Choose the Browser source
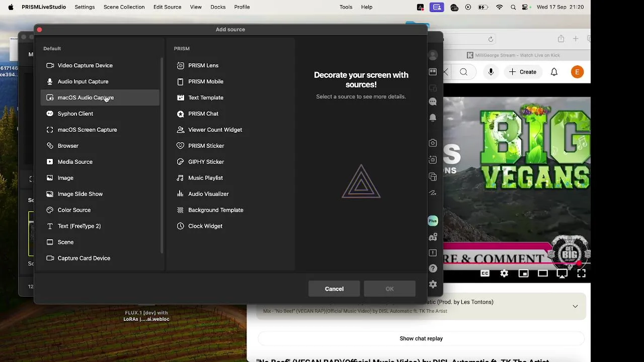This screenshot has width=644, height=362. tap(100, 146)
